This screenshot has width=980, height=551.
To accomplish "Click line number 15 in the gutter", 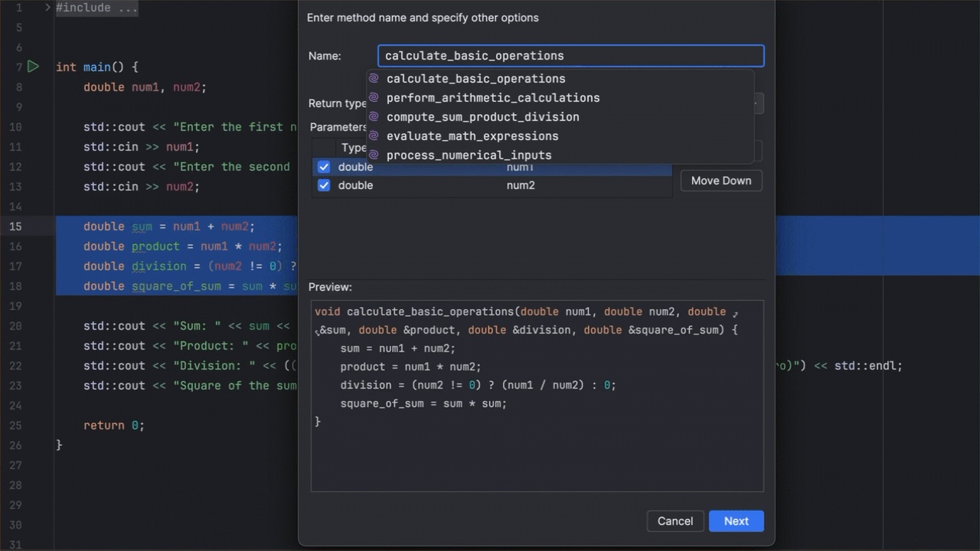I will click(x=15, y=227).
